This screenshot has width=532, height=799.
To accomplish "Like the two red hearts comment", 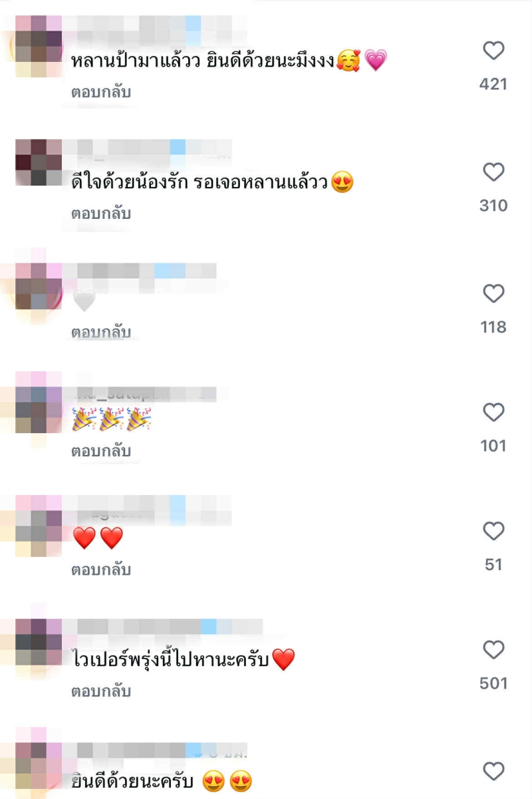I will 493,531.
